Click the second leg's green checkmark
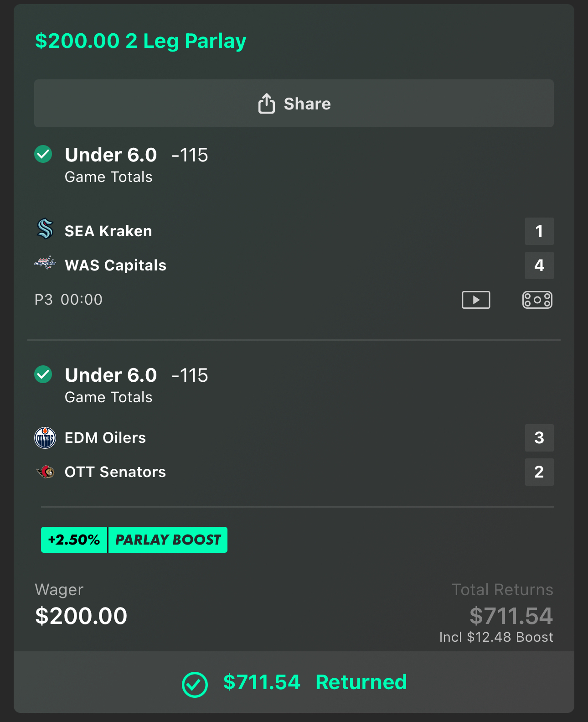The image size is (588, 722). 43,374
